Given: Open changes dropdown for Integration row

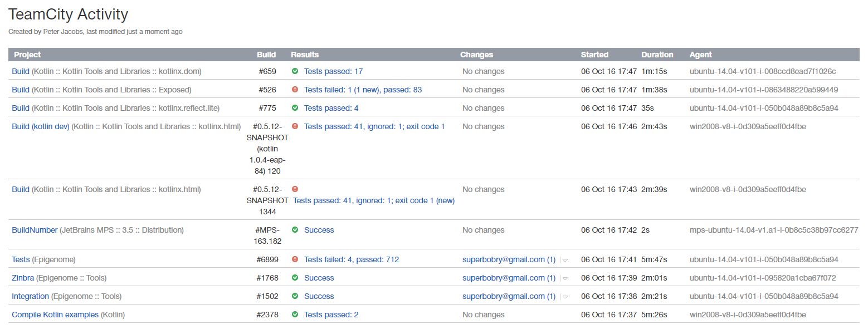Looking at the screenshot, I should click(x=565, y=297).
